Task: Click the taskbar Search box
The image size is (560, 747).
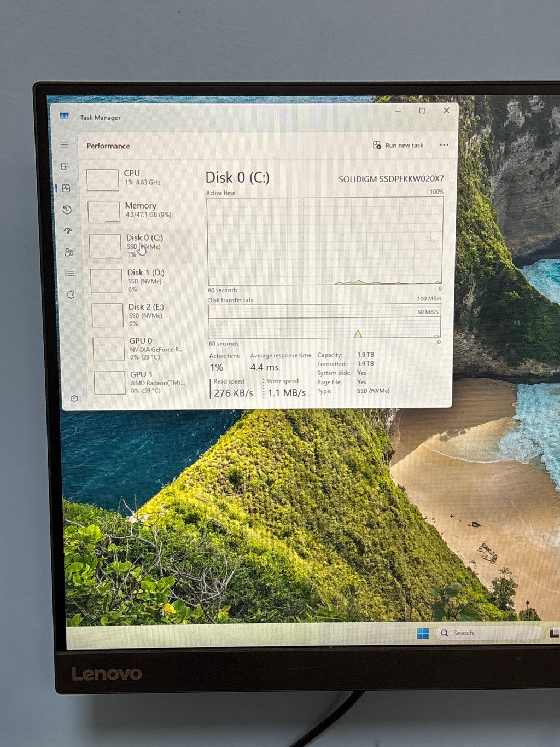Action: pyautogui.click(x=489, y=633)
